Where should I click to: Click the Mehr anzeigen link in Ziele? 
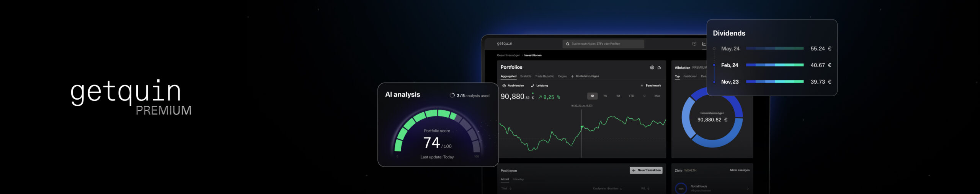(740, 170)
